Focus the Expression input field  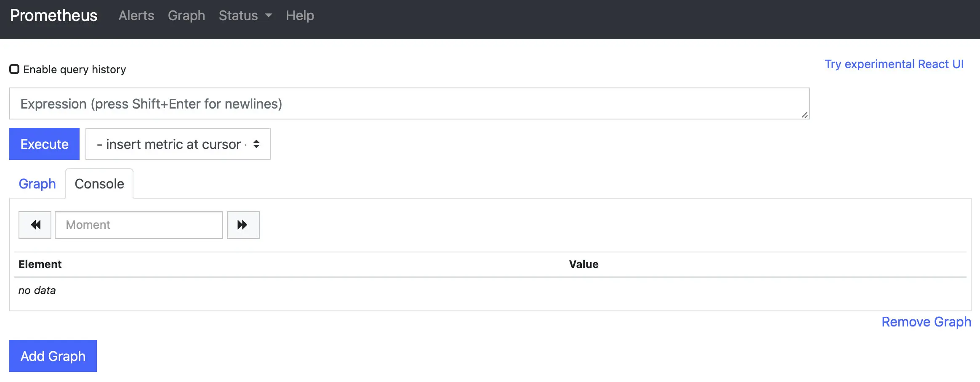[x=408, y=103]
